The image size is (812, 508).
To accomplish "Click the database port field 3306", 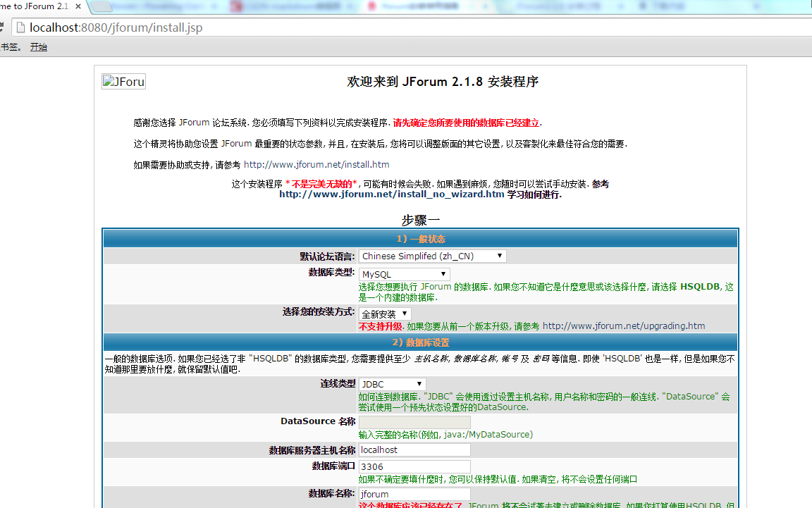I will pos(414,466).
